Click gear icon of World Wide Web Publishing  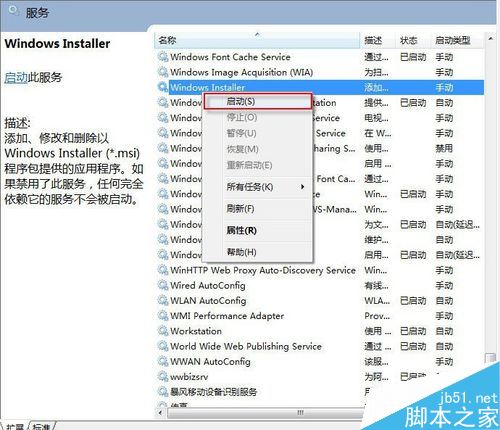coord(163,346)
